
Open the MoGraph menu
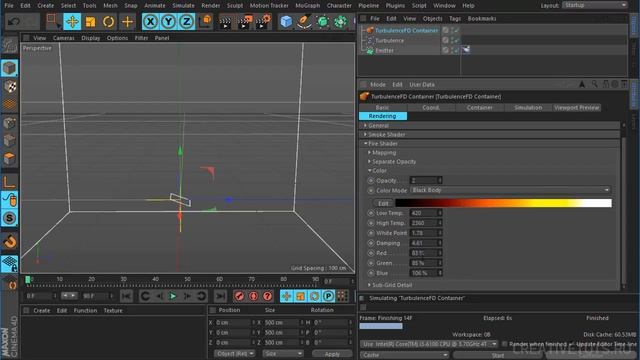[307, 6]
